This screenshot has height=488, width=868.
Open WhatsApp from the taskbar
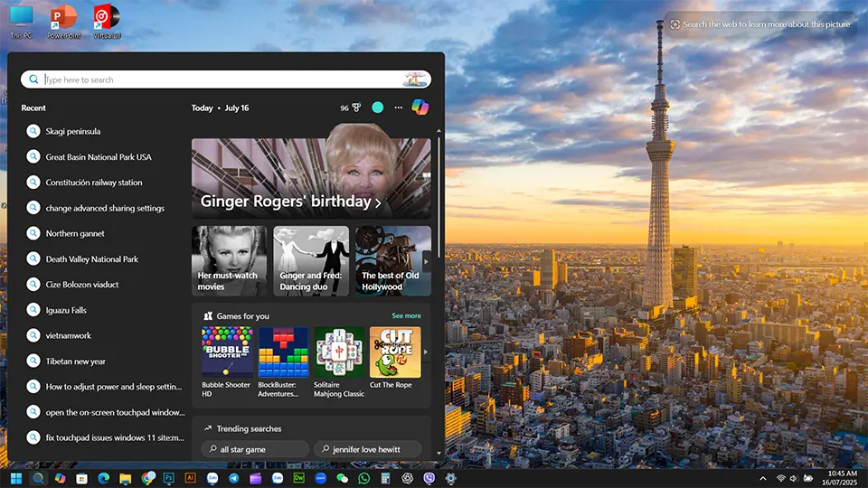[363, 478]
